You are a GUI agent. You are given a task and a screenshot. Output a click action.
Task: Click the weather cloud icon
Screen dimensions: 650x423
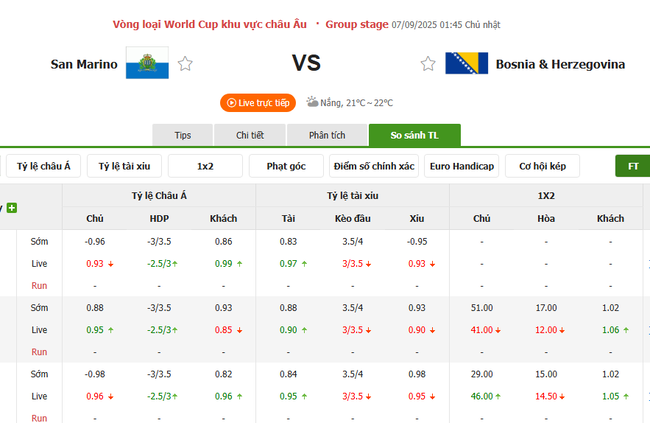(x=312, y=102)
